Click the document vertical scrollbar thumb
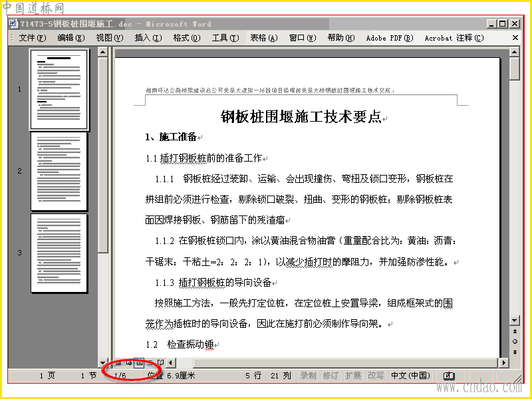 pos(515,69)
